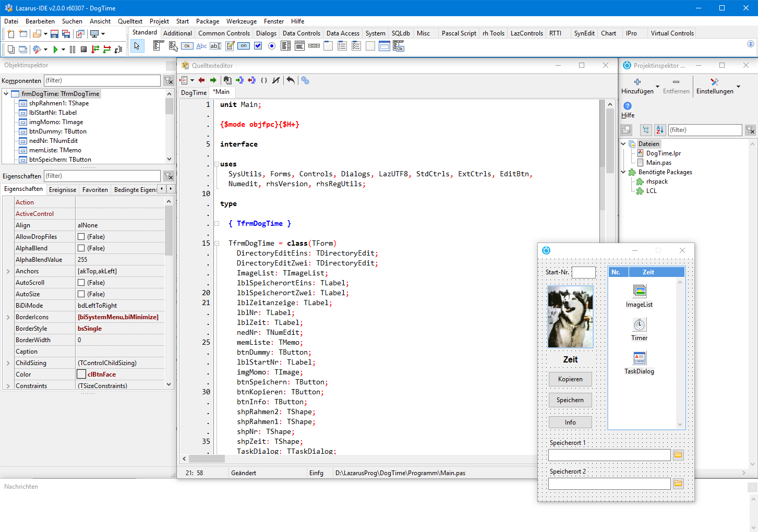This screenshot has height=532, width=758.
Task: Open the Einstellungen dropdown arrow
Action: 738,87
